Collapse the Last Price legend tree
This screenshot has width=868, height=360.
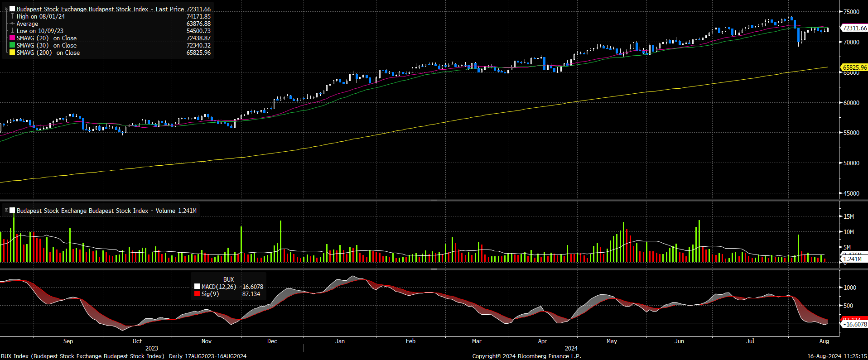(6, 9)
